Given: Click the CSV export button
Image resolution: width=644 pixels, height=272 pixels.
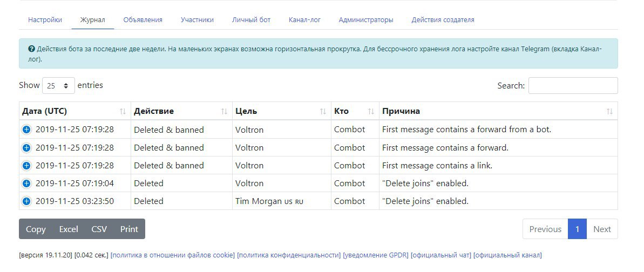Looking at the screenshot, I should coord(99,229).
